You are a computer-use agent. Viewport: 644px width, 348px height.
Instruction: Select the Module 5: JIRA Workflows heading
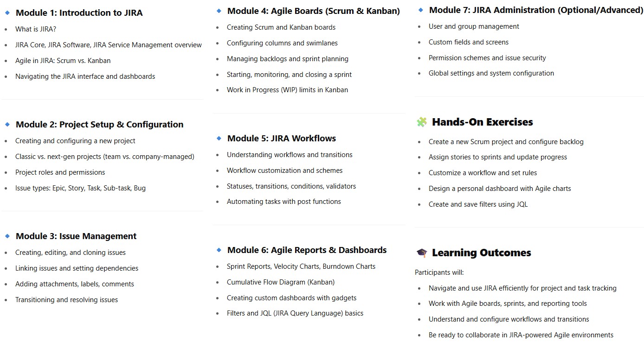click(x=282, y=138)
